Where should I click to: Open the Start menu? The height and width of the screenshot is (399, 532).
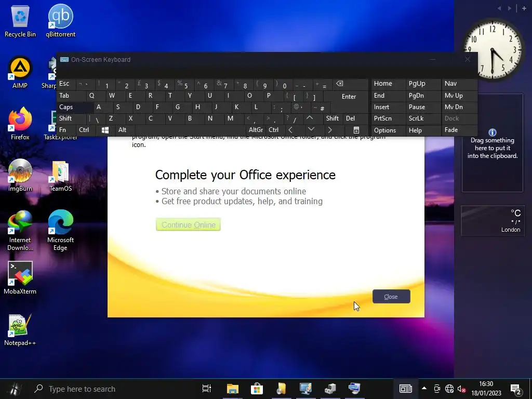coord(15,389)
